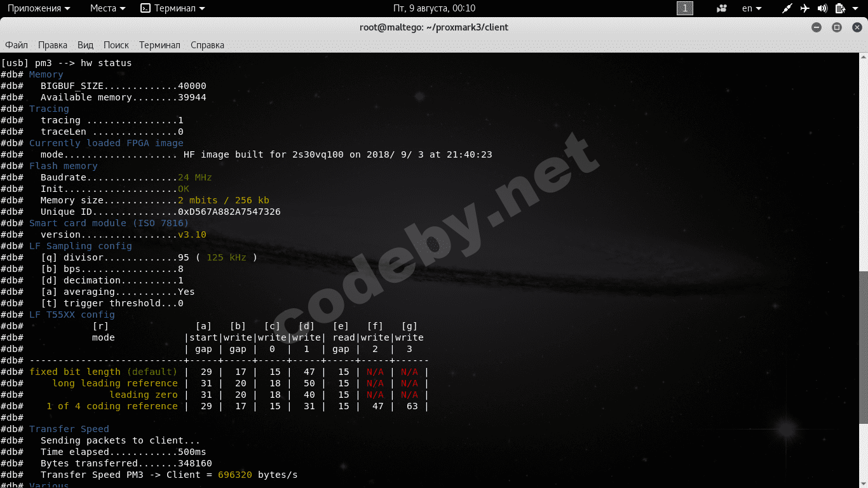The width and height of the screenshot is (868, 488).
Task: Click the "leading zero" row label
Action: [x=144, y=395]
